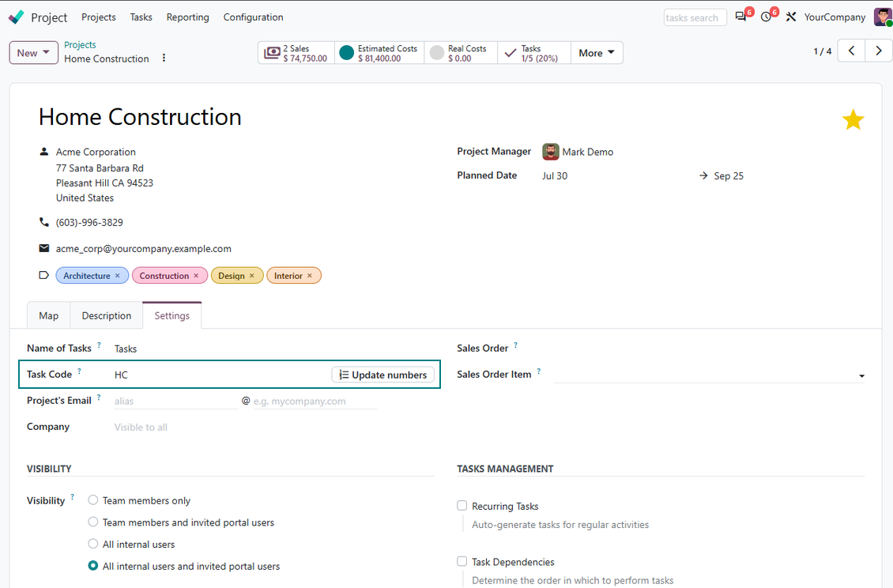Select All internal users and invited portal users

92,566
